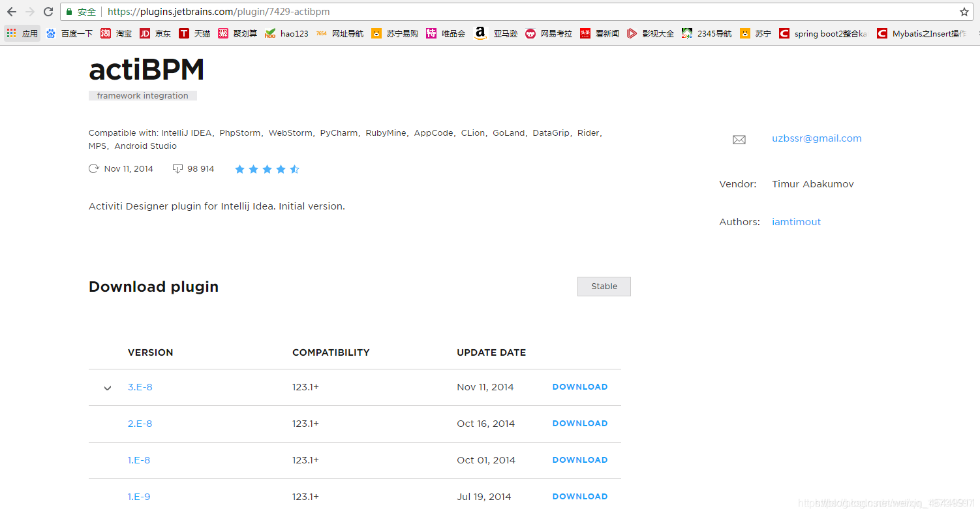Bookmark this page with the star icon
This screenshot has width=980, height=515.
964,12
